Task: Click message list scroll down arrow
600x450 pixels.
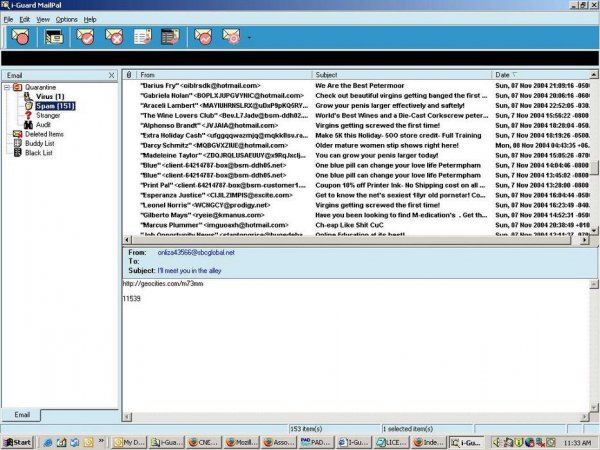Action: click(x=594, y=231)
